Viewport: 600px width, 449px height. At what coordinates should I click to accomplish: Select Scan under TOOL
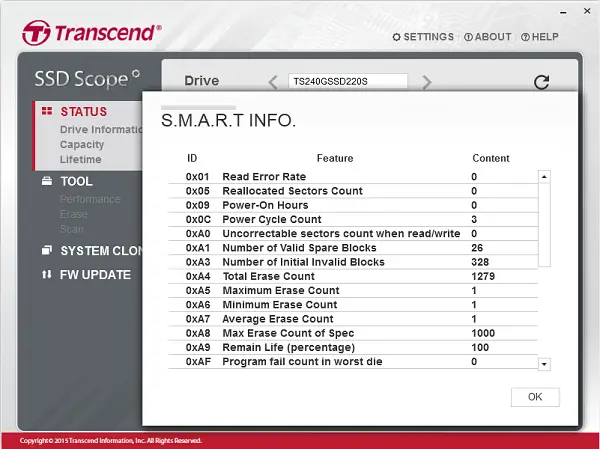click(72, 229)
